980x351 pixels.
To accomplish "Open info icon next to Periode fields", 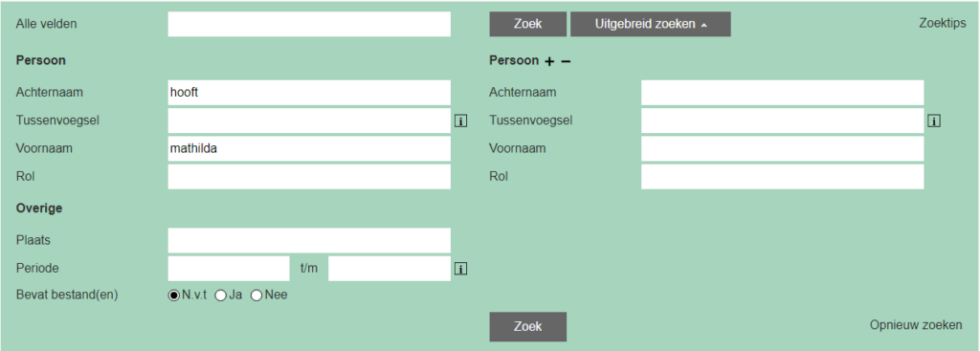I will (460, 269).
